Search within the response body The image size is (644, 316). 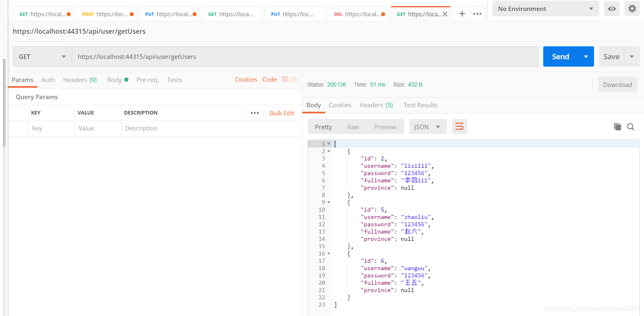click(x=631, y=127)
